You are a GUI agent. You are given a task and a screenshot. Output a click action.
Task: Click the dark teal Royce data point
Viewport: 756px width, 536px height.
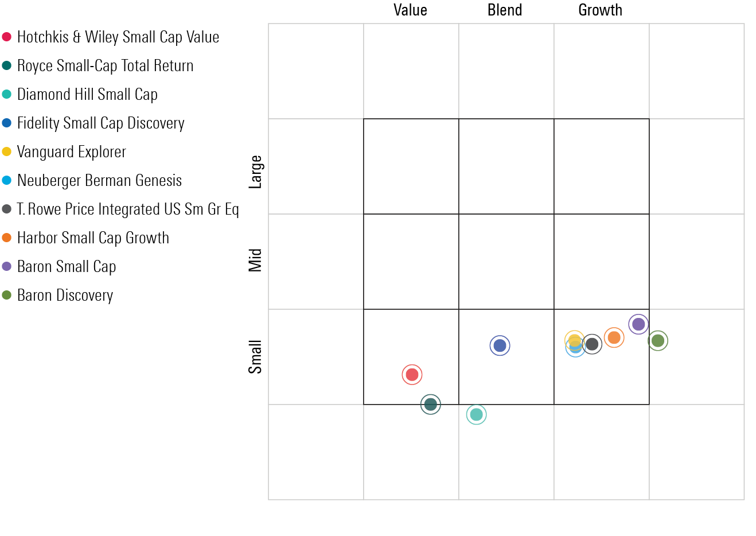point(431,405)
